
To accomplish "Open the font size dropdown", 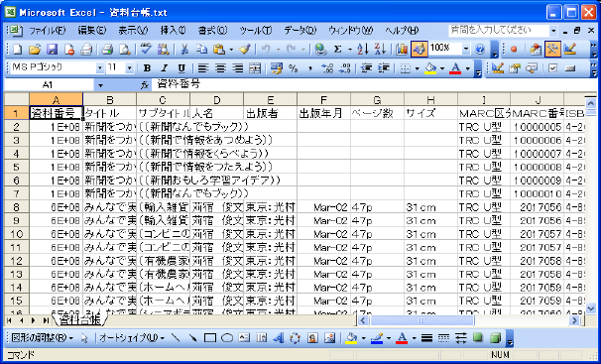I will [130, 68].
